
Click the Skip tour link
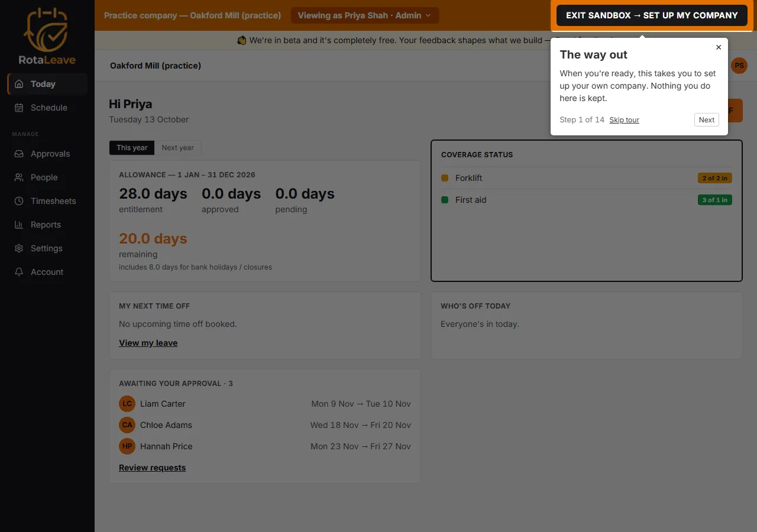[x=625, y=120]
